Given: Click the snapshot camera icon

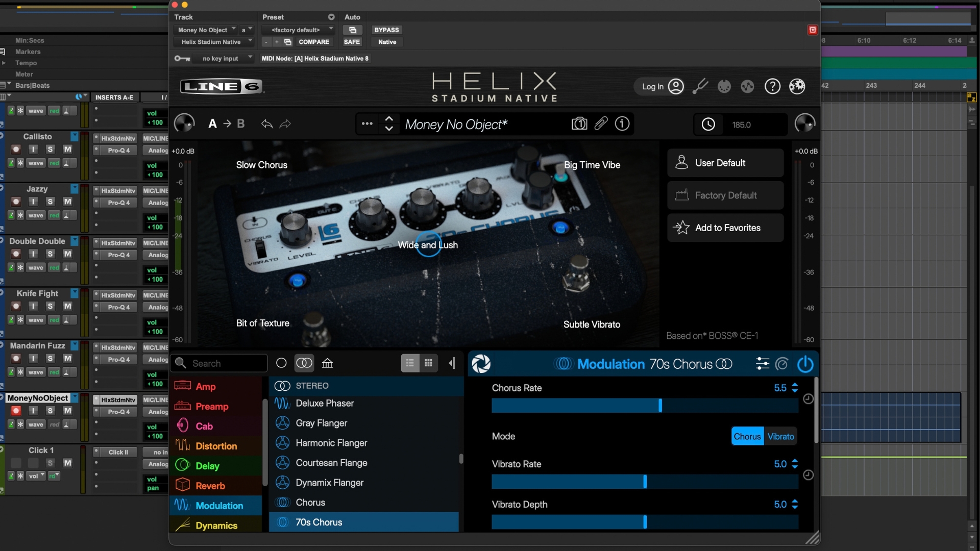Looking at the screenshot, I should 579,124.
